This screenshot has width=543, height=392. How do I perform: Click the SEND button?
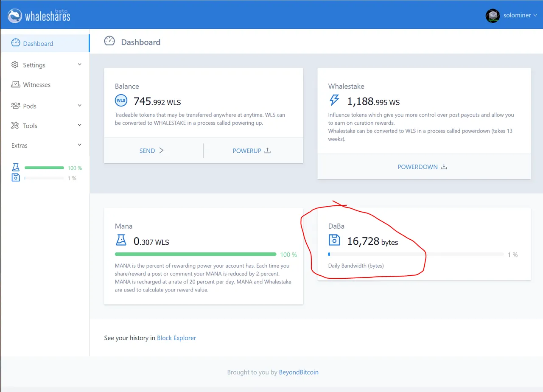point(151,151)
